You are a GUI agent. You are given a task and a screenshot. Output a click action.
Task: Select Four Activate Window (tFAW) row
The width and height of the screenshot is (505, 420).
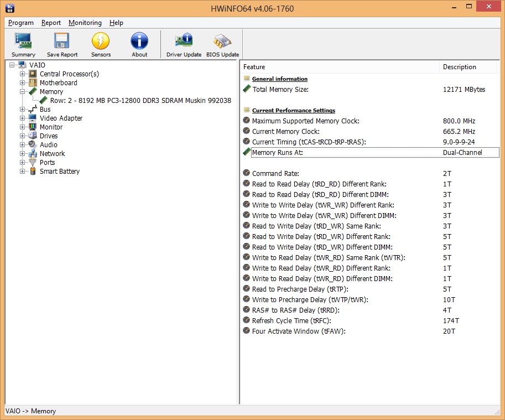[371, 331]
